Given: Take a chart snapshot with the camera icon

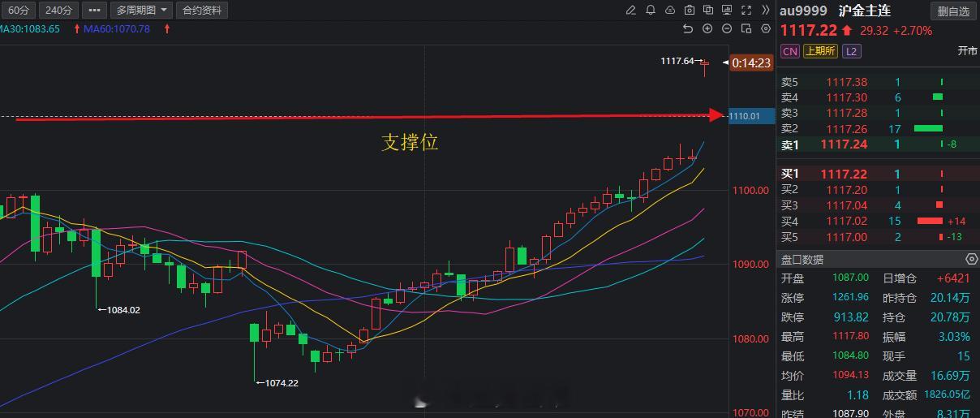Looking at the screenshot, I should (690, 11).
